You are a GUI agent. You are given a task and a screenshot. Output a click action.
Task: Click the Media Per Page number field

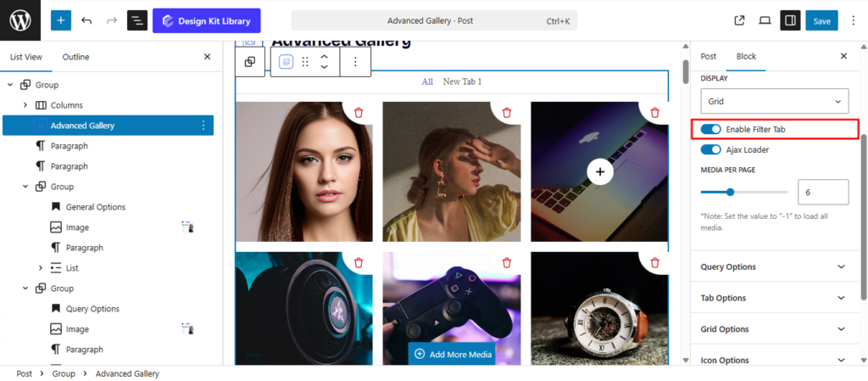tap(822, 193)
